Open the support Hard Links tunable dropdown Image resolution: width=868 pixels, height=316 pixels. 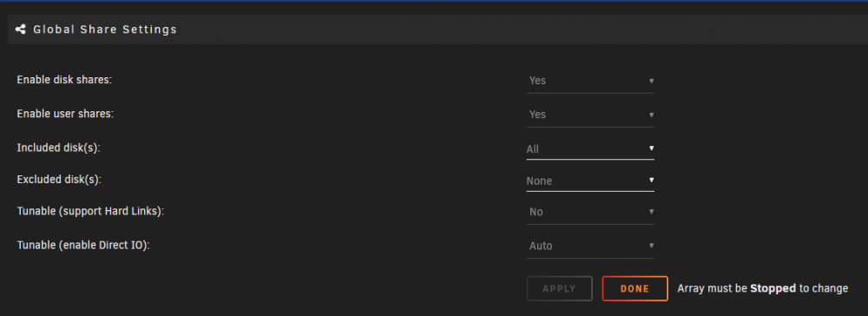coord(590,212)
